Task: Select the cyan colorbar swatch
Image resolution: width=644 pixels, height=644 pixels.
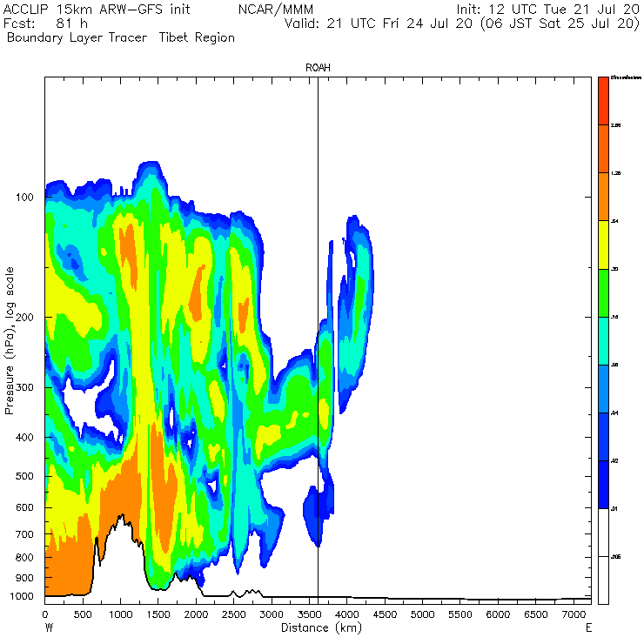Action: [603, 341]
